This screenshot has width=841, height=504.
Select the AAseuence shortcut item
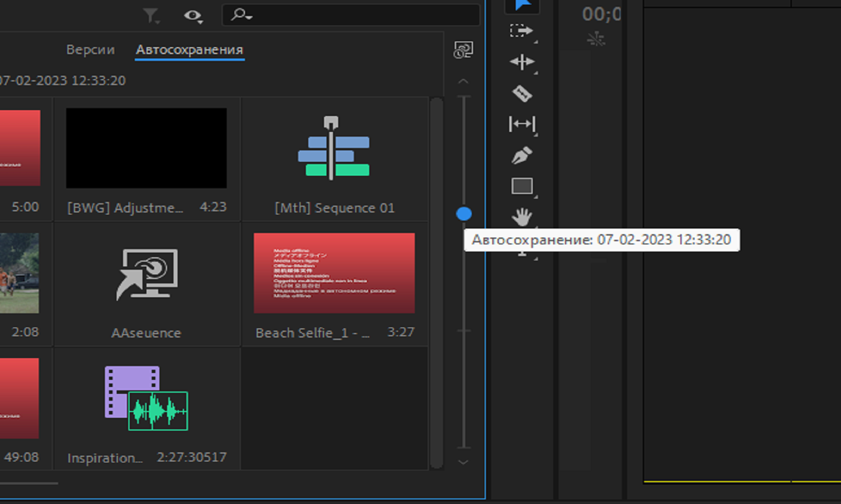pos(147,274)
